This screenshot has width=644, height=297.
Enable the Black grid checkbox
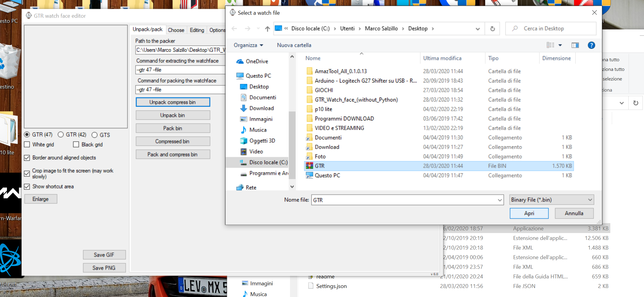(76, 144)
